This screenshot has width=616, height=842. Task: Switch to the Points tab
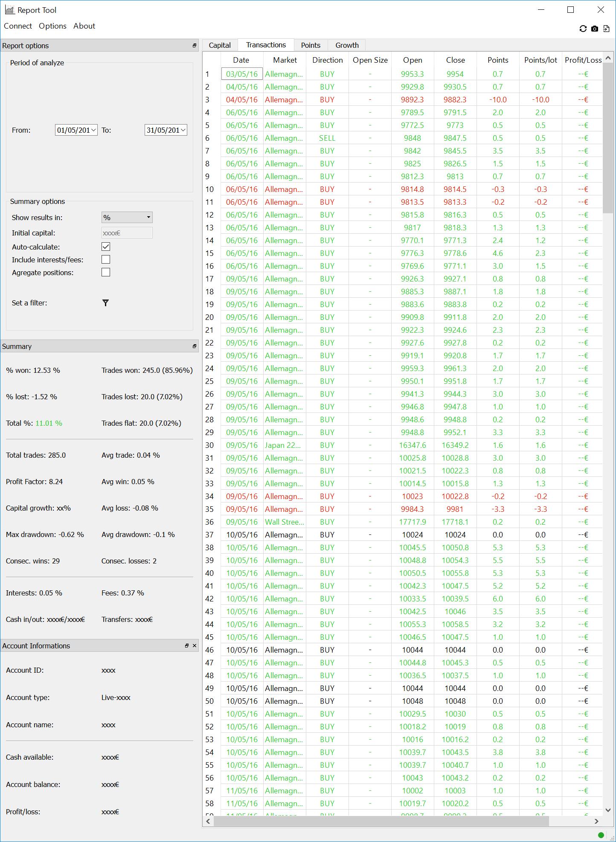coord(311,45)
